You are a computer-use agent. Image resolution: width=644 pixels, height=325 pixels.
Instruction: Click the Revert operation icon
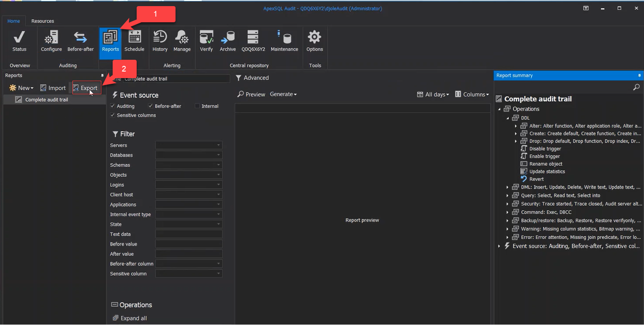pyautogui.click(x=524, y=179)
